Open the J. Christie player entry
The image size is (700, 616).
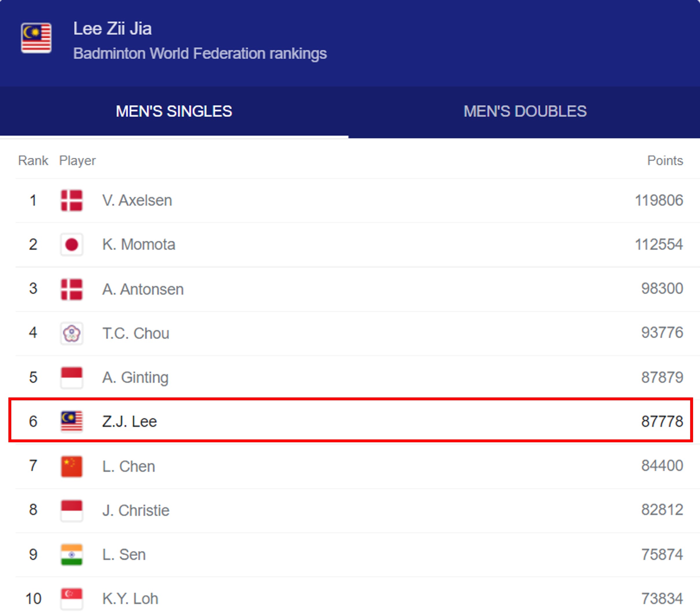pos(136,510)
